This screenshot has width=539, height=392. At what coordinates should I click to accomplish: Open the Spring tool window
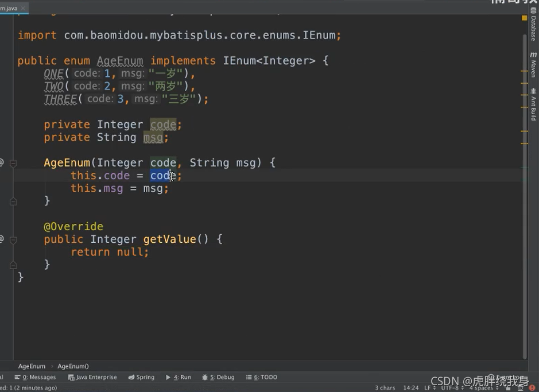(141, 377)
